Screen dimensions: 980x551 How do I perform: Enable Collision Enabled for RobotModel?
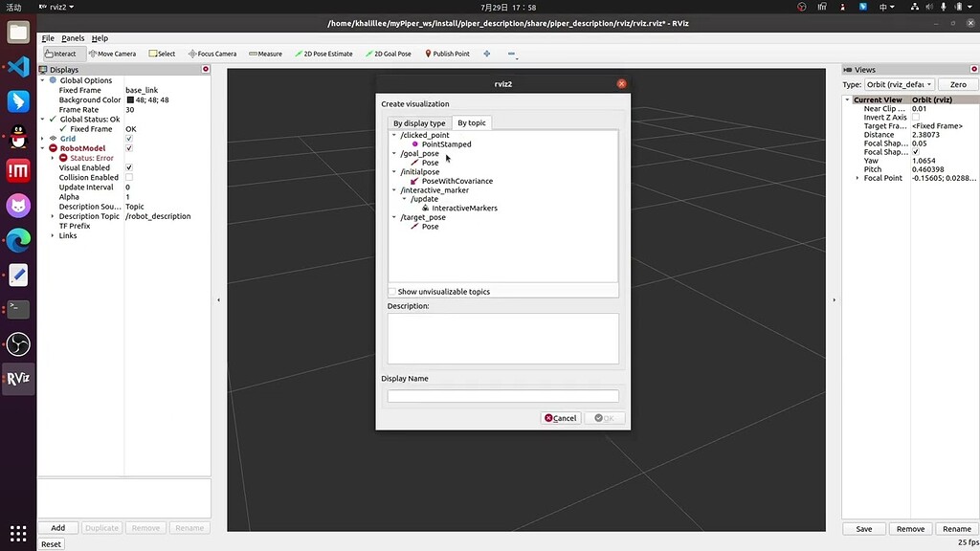pyautogui.click(x=130, y=177)
